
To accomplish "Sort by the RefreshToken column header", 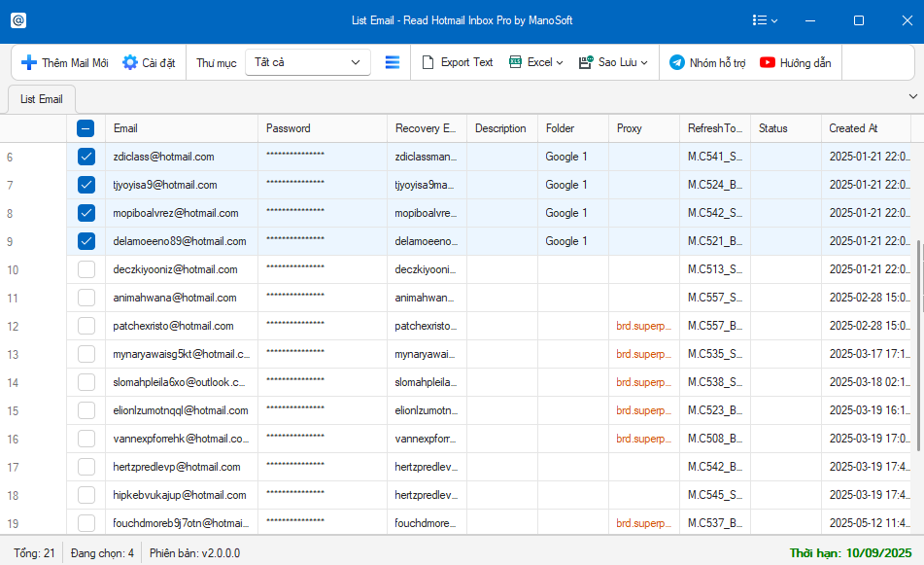I will (715, 128).
